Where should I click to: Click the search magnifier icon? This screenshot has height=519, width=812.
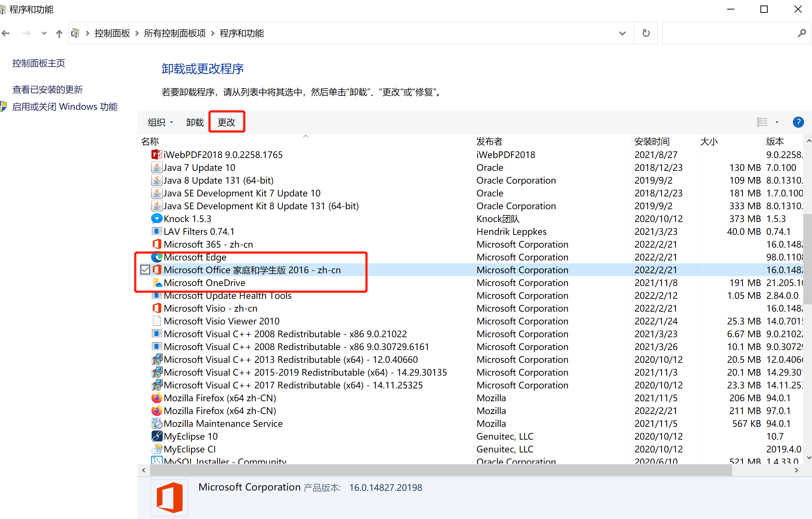(x=801, y=33)
